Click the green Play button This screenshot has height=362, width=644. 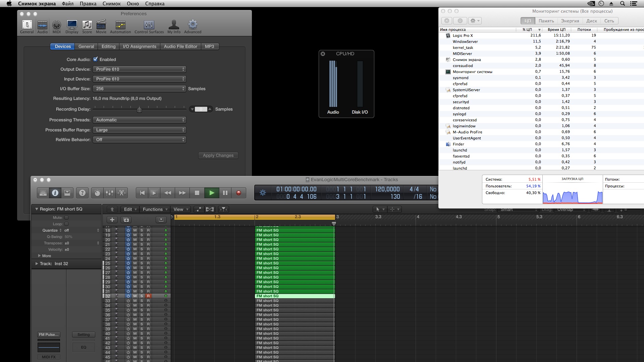[x=212, y=193]
